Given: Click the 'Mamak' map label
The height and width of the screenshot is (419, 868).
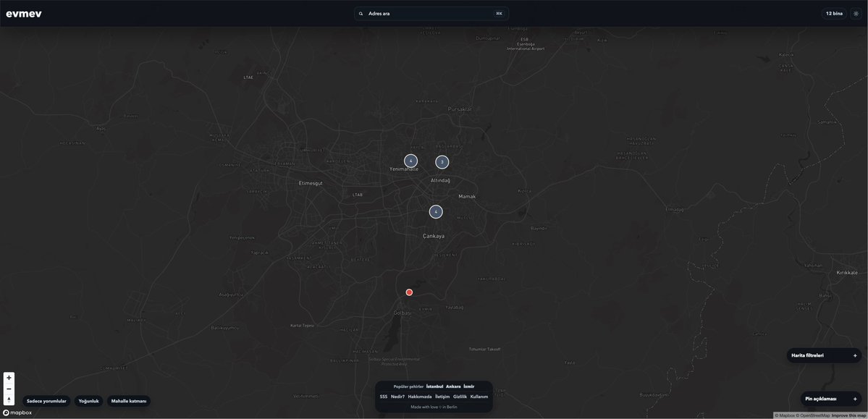Looking at the screenshot, I should (x=467, y=197).
